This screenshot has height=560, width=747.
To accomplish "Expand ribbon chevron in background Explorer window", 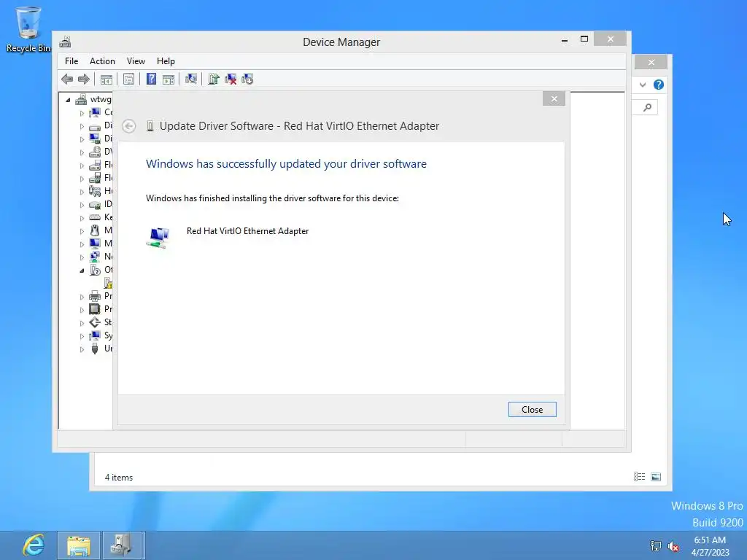I will (643, 85).
